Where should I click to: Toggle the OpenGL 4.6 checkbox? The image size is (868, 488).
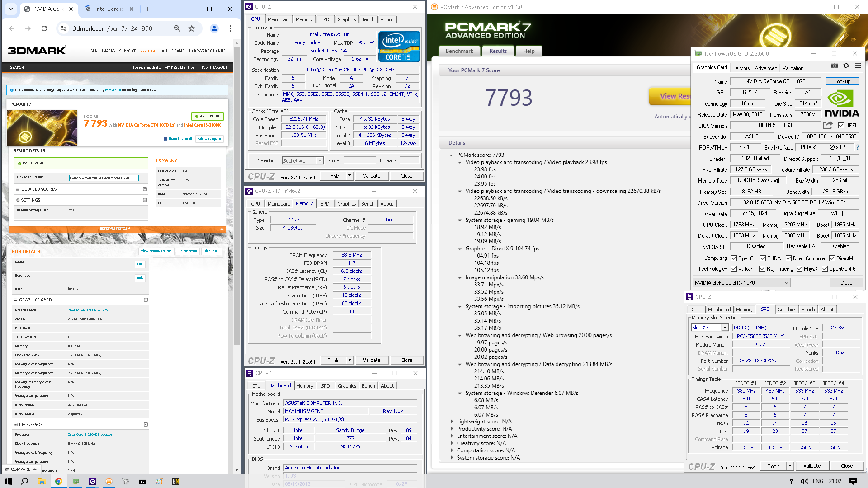click(825, 269)
